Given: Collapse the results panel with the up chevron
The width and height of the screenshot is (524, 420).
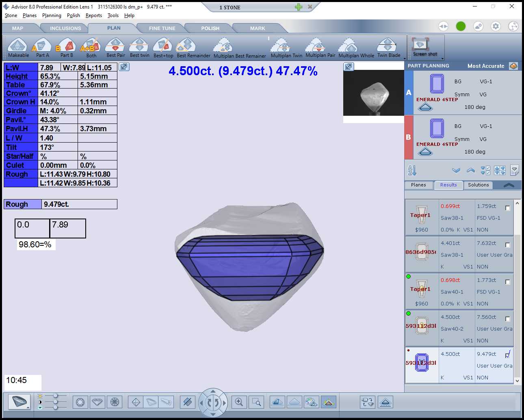Looking at the screenshot, I should 509,185.
